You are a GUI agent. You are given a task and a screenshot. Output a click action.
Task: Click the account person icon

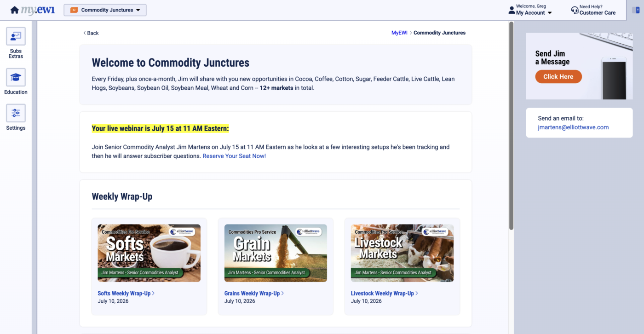click(x=512, y=10)
